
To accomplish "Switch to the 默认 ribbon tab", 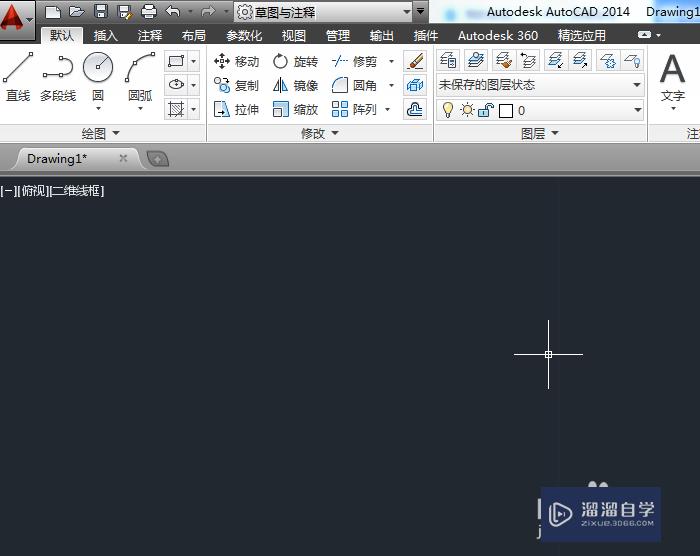I will (x=62, y=35).
